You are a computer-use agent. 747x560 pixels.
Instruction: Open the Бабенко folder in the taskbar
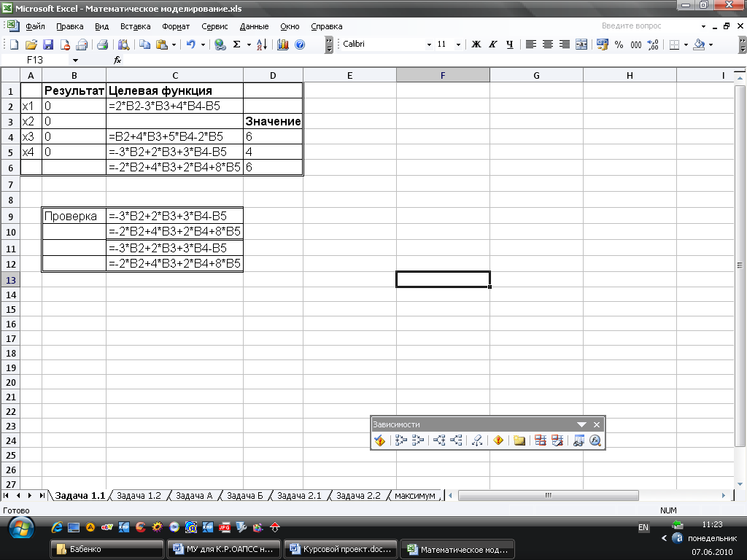(x=107, y=549)
